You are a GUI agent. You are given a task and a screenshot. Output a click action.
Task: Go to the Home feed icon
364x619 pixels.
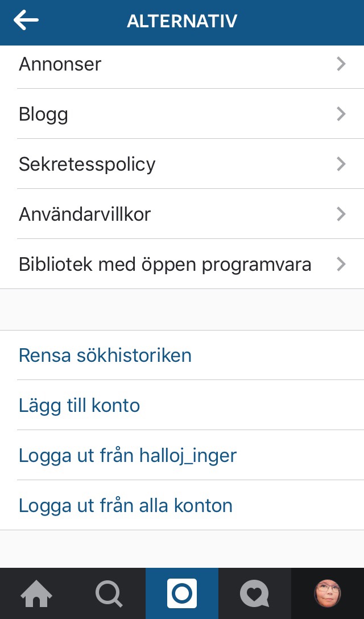point(36,594)
